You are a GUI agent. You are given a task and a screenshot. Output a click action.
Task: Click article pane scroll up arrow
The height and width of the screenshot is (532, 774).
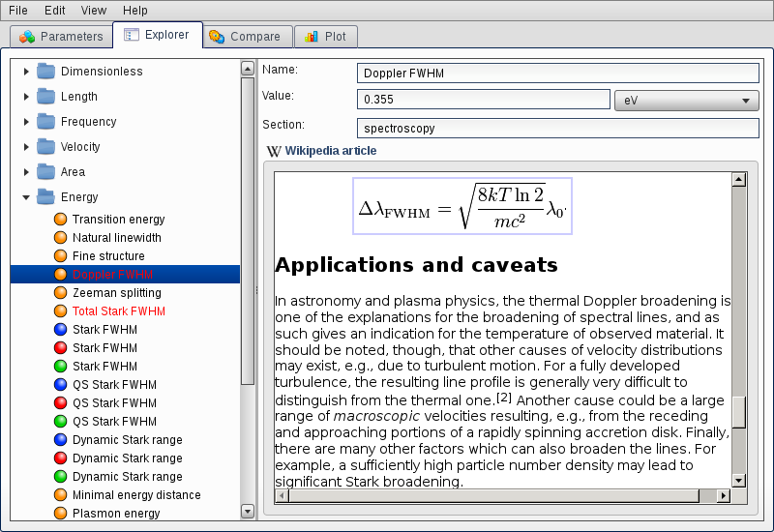738,180
